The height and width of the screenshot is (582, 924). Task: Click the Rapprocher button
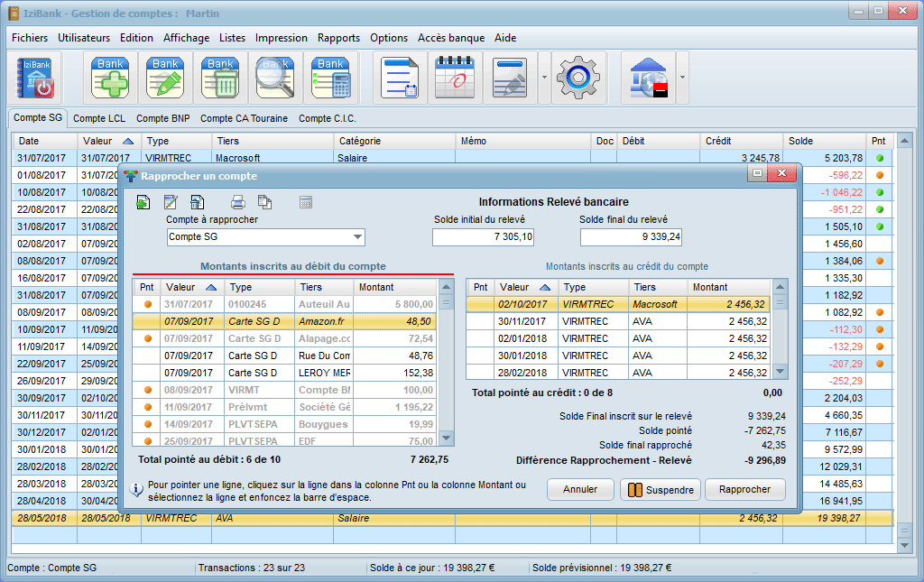(x=744, y=489)
